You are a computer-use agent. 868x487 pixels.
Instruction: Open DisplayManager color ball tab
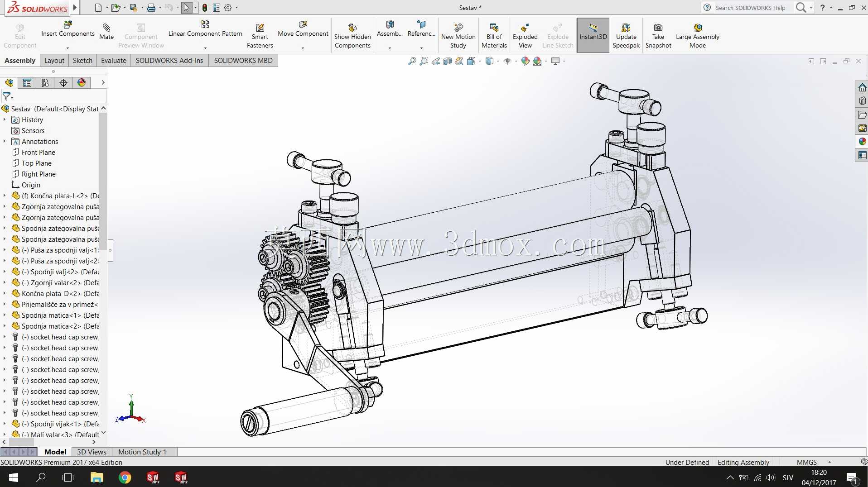(82, 82)
